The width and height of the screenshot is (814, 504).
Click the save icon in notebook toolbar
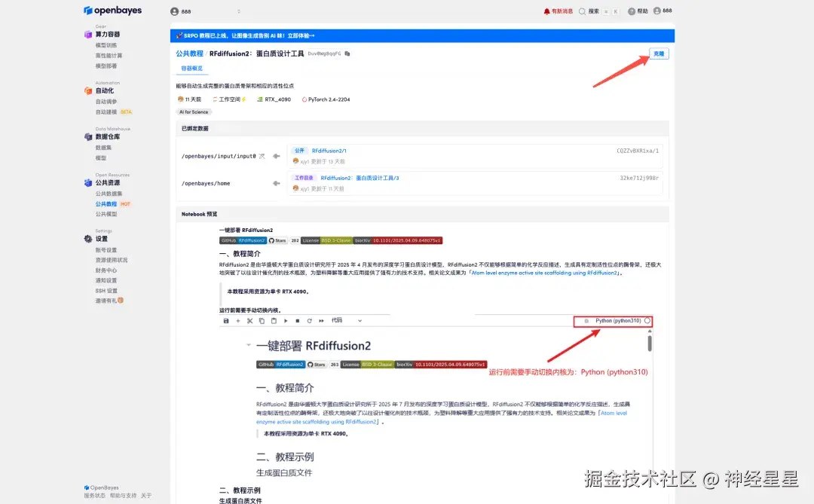[x=226, y=321]
